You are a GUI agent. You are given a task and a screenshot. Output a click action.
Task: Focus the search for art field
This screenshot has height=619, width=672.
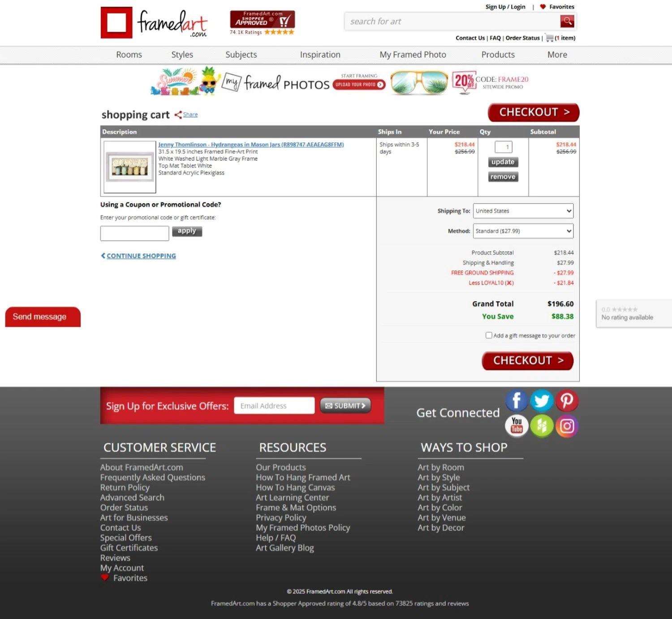(452, 21)
